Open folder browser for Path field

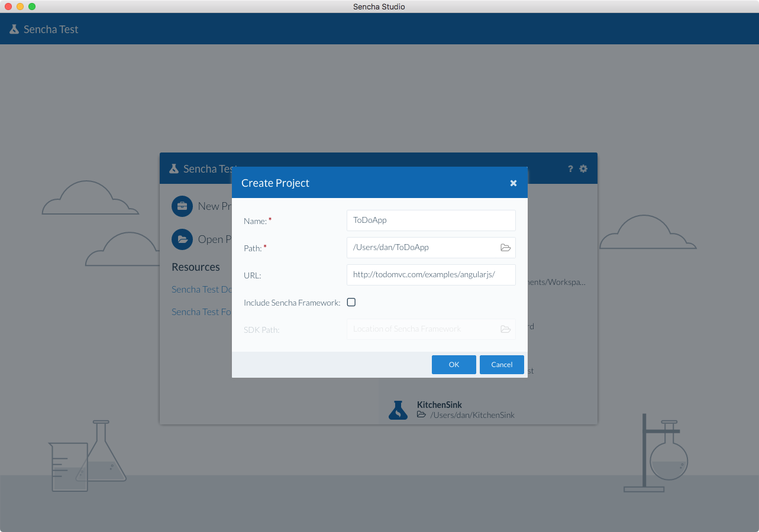pyautogui.click(x=505, y=248)
